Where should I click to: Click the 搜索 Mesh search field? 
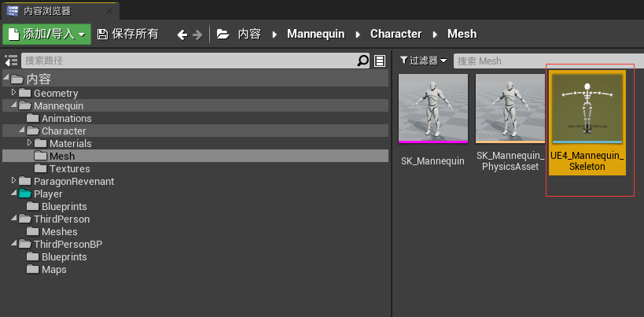(549, 61)
